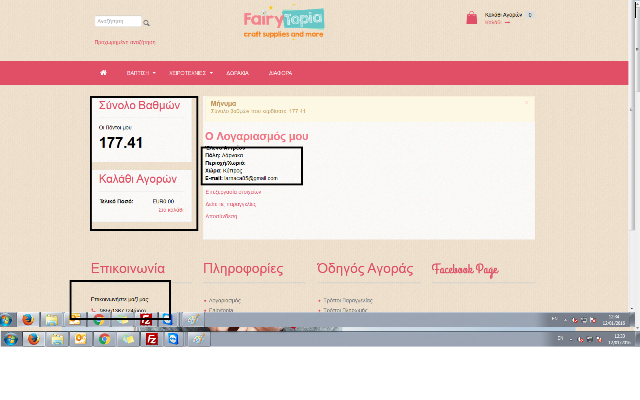This screenshot has height=400, width=640.
Task: Launch Chrome from the lower taskbar
Action: coord(103,339)
